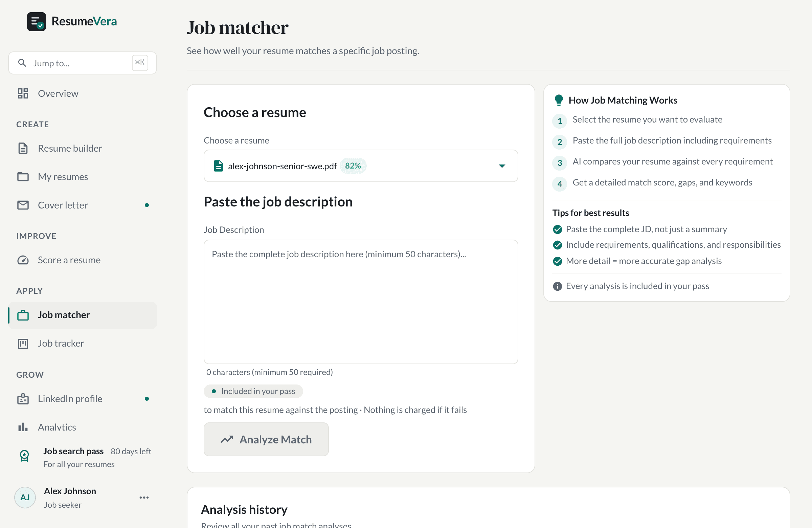Click the ResumeVera brand name
Image resolution: width=812 pixels, height=528 pixels.
point(84,21)
